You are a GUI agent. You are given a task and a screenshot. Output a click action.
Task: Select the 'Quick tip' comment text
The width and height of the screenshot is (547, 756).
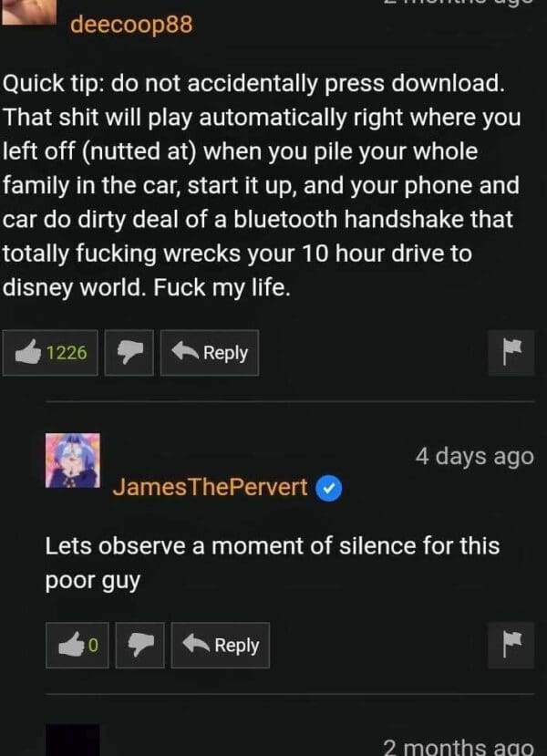pyautogui.click(x=263, y=185)
